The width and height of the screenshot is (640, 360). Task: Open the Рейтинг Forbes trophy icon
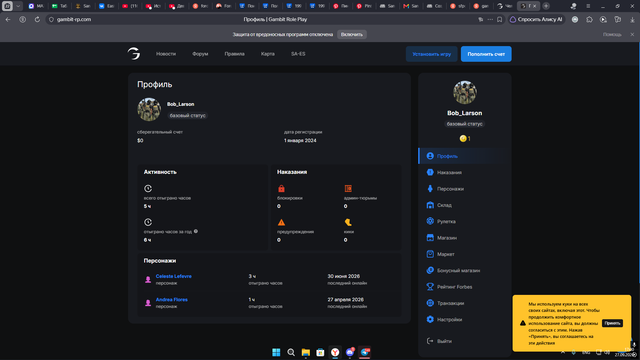(x=430, y=287)
